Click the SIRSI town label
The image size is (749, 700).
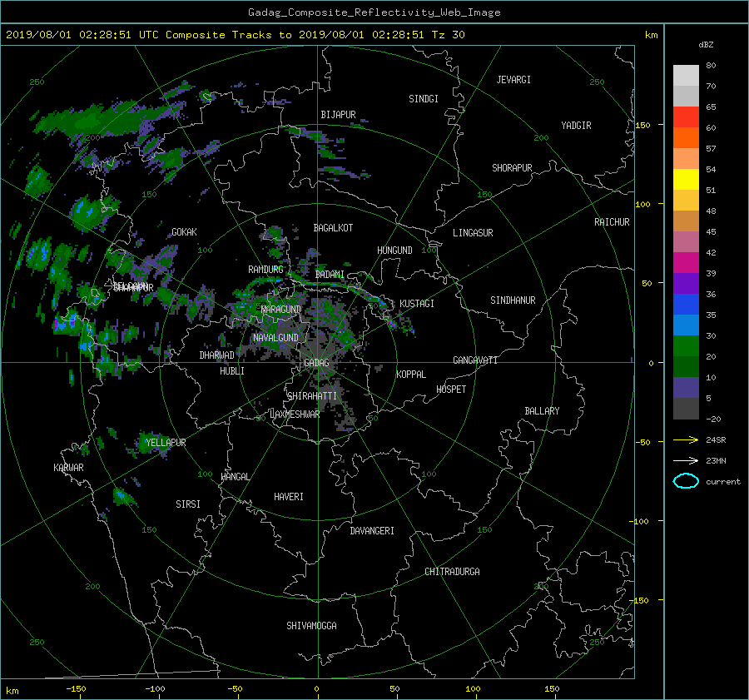click(188, 504)
